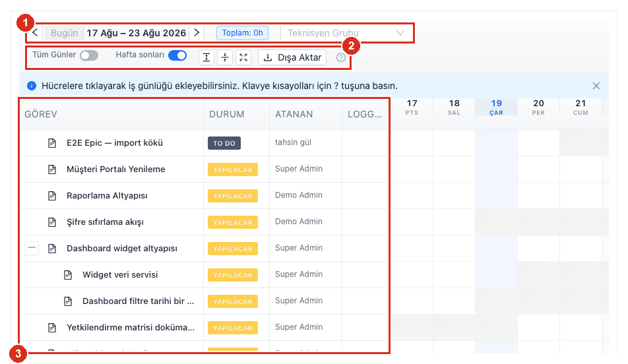
Task: Click the LOGG... column header
Action: pyautogui.click(x=365, y=114)
